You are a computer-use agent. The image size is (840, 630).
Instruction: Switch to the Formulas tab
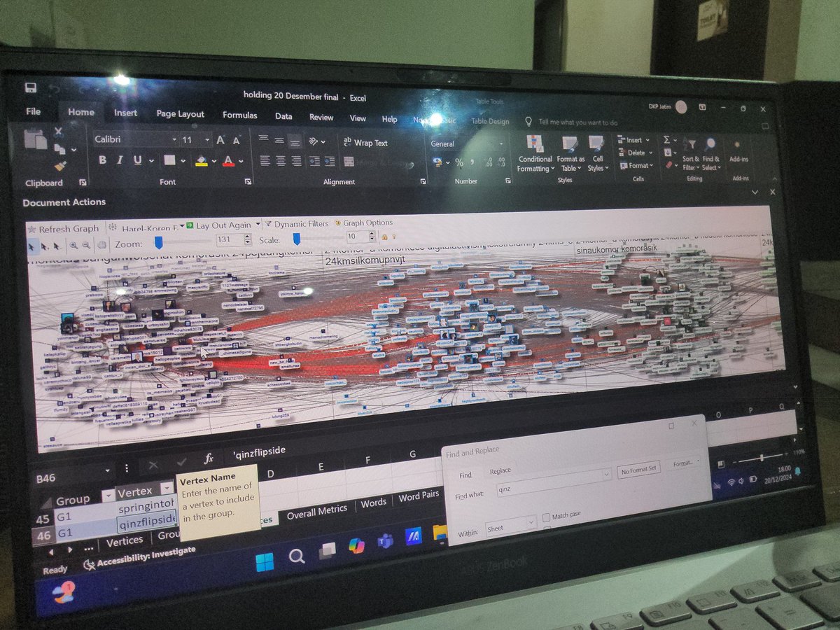click(240, 115)
